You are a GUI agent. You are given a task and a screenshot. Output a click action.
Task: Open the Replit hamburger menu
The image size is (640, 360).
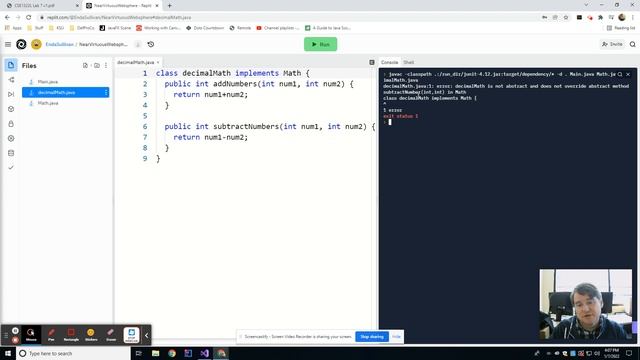8,44
